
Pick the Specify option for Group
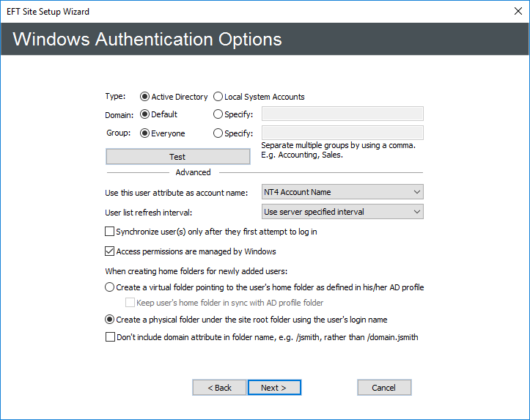[x=218, y=133]
